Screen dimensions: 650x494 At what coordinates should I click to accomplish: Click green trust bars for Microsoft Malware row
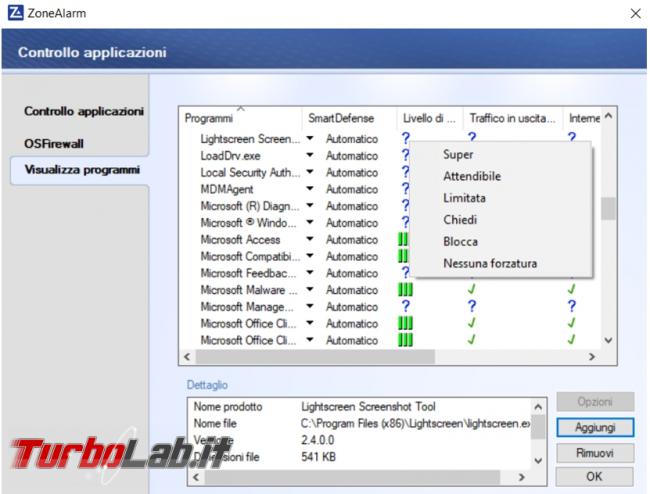coord(405,290)
